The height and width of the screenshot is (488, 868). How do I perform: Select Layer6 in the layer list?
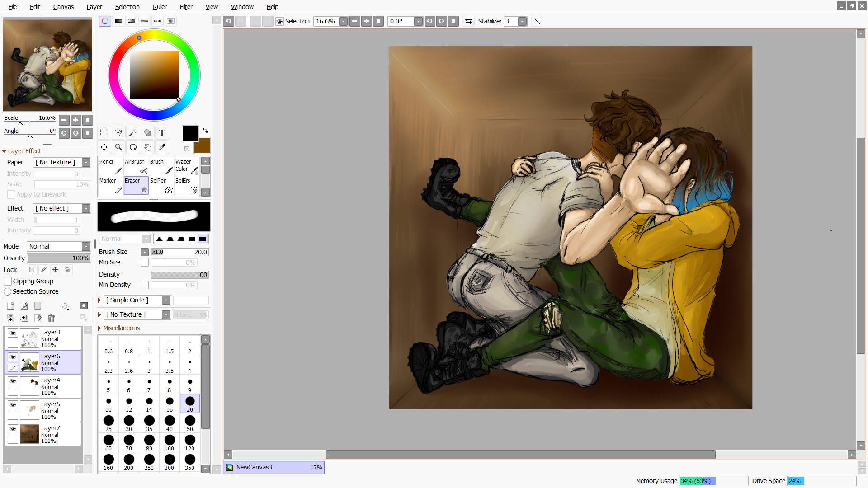(43, 362)
